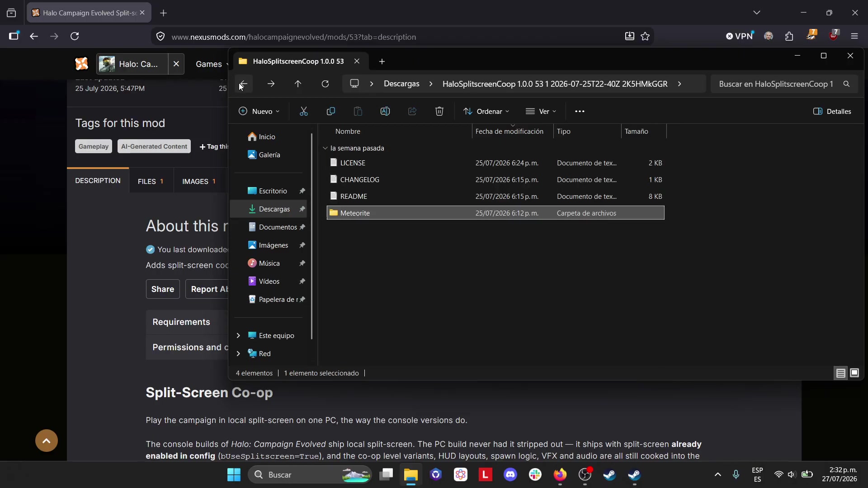Open Música in the navigation pane
The height and width of the screenshot is (488, 868).
click(269, 263)
